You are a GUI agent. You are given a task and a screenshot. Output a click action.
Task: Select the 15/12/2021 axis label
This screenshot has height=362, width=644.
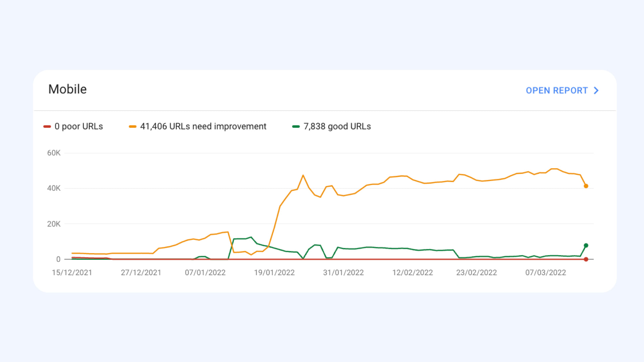pos(72,273)
